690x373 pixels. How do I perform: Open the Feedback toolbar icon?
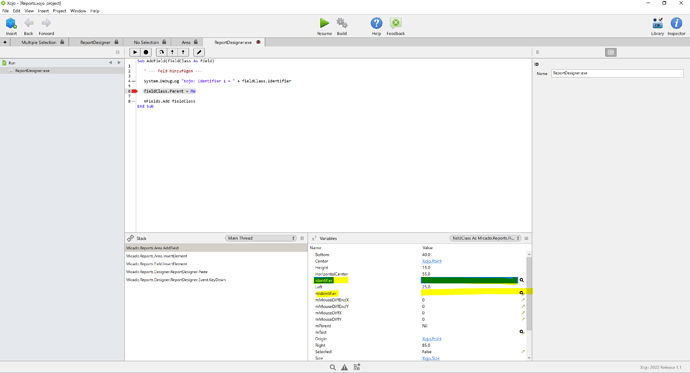click(x=396, y=23)
